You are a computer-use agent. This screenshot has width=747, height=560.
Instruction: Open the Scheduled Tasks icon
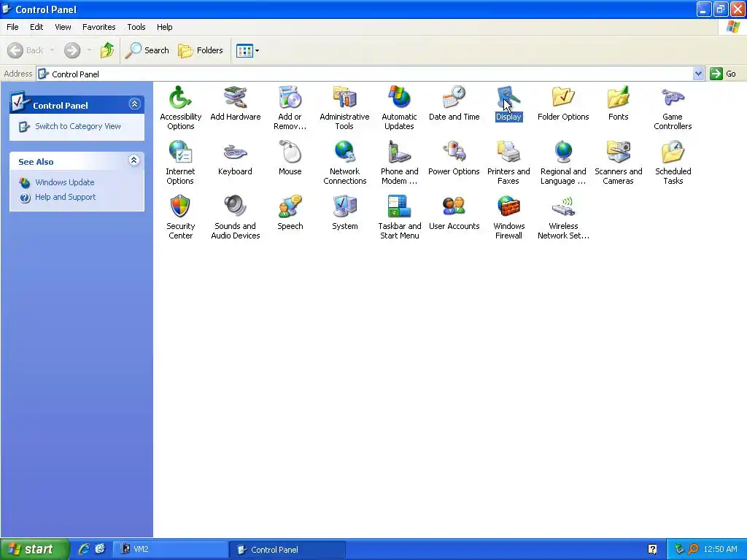click(x=673, y=163)
